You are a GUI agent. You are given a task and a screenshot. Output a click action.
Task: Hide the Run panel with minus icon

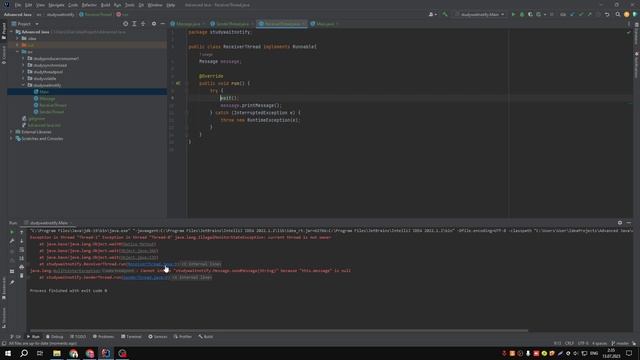click(629, 223)
